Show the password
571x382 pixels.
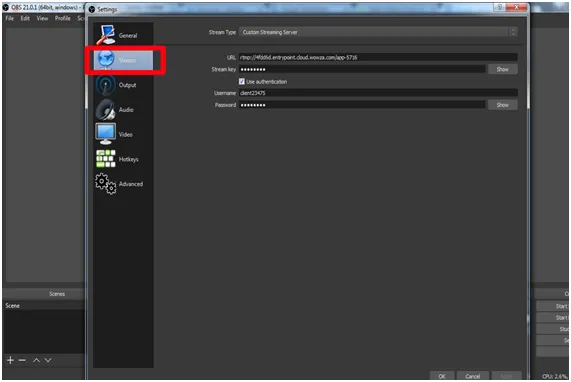coord(503,105)
